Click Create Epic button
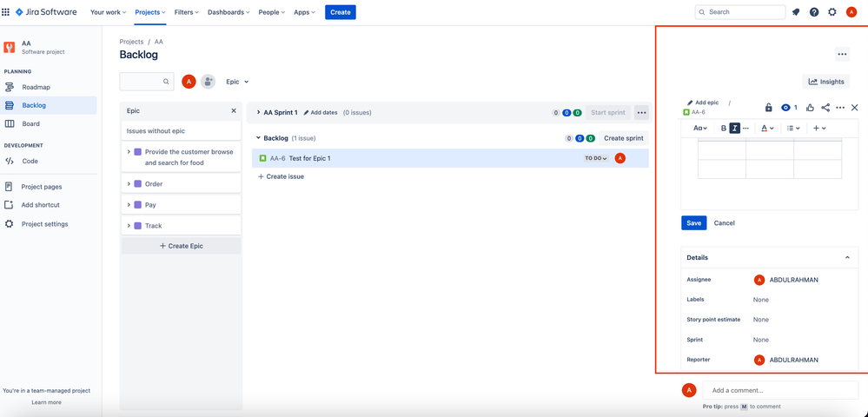 click(x=181, y=246)
